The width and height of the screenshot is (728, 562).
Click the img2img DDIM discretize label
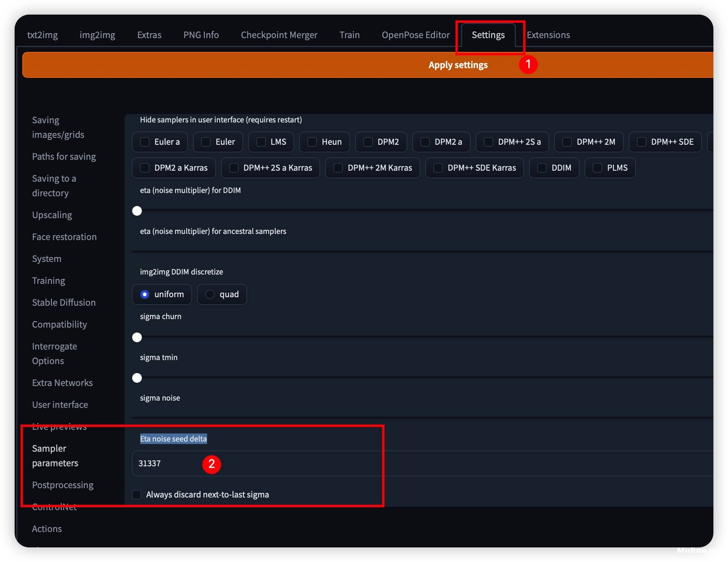coord(181,272)
